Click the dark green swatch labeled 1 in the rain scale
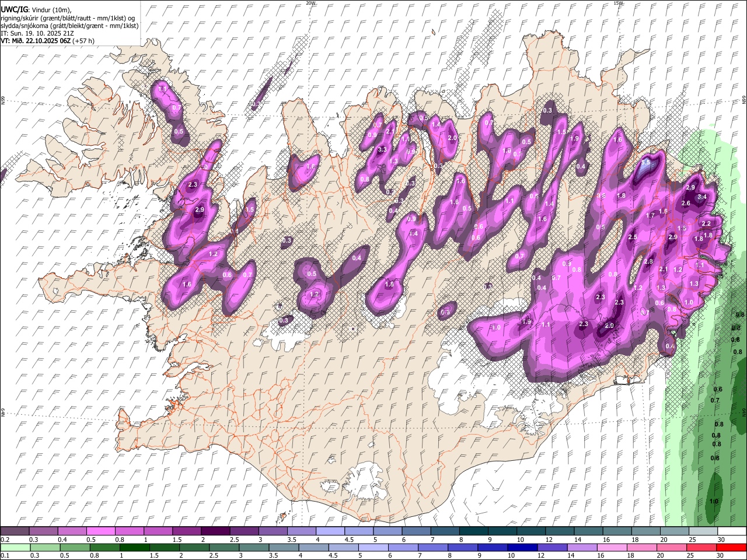This screenshot has width=747, height=560. (135, 547)
